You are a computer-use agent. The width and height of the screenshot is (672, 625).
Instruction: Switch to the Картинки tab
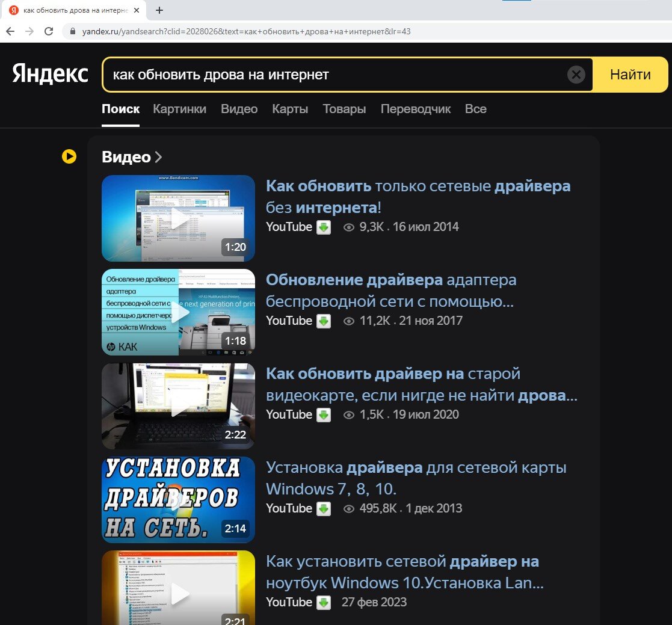(179, 109)
